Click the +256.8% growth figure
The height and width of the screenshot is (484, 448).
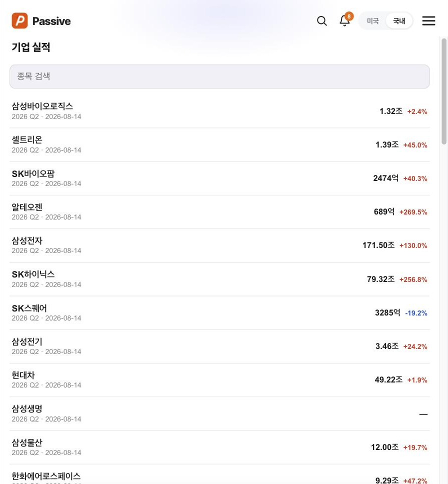pos(413,279)
